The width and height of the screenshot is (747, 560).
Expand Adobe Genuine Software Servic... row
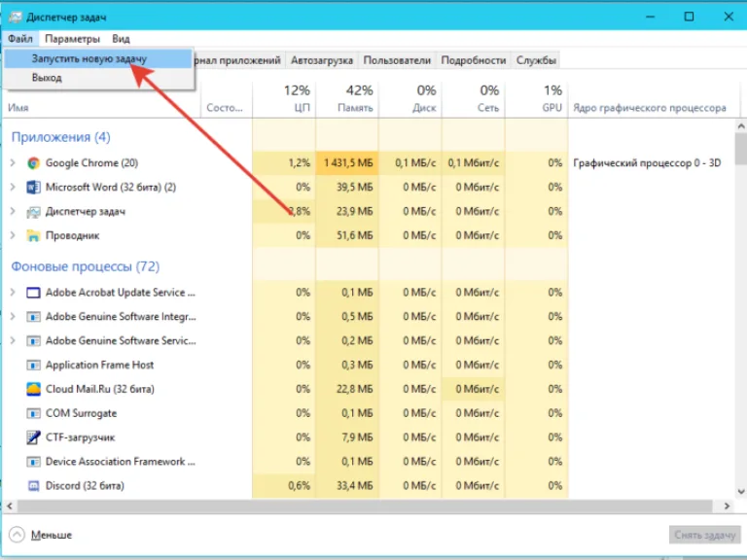(x=13, y=341)
